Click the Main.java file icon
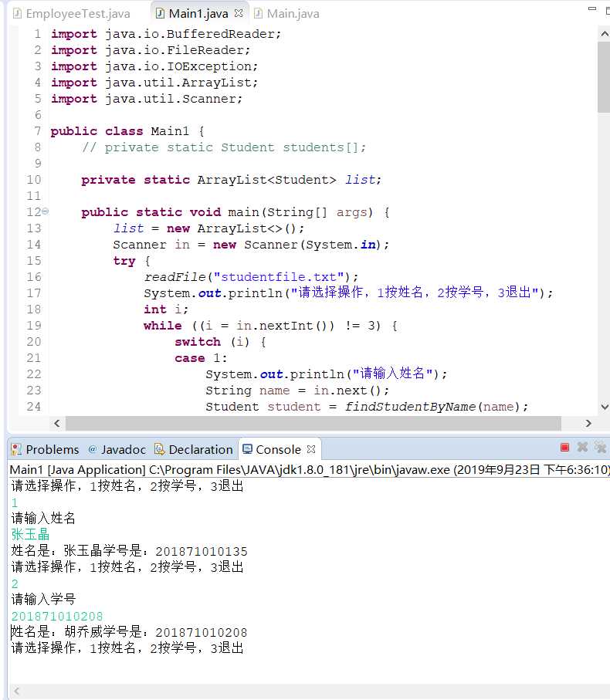This screenshot has height=700, width=610. point(258,13)
